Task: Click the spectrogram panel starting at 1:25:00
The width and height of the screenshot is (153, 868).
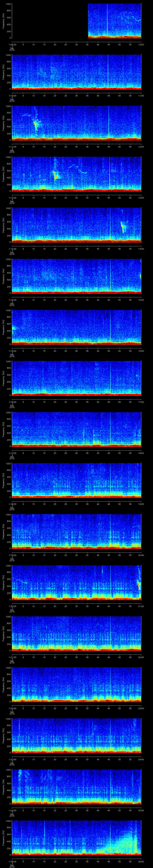Action: coord(77,838)
